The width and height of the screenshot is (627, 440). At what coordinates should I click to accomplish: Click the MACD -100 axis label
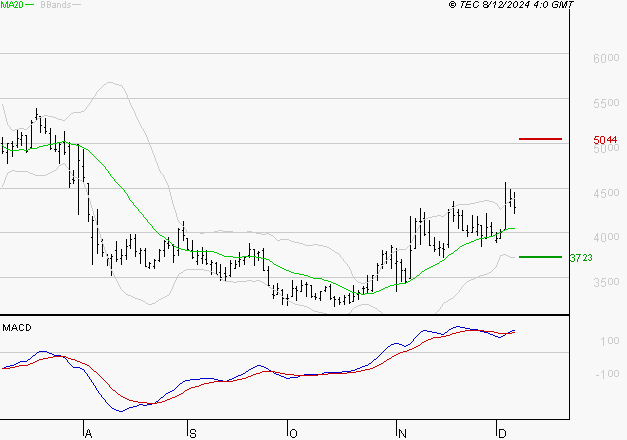[x=607, y=374]
